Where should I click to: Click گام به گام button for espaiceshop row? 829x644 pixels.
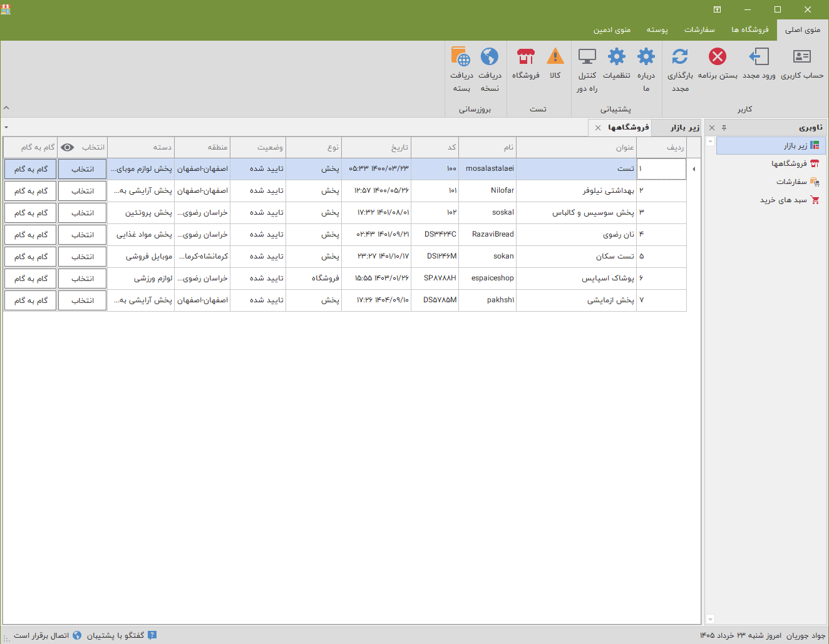point(31,279)
